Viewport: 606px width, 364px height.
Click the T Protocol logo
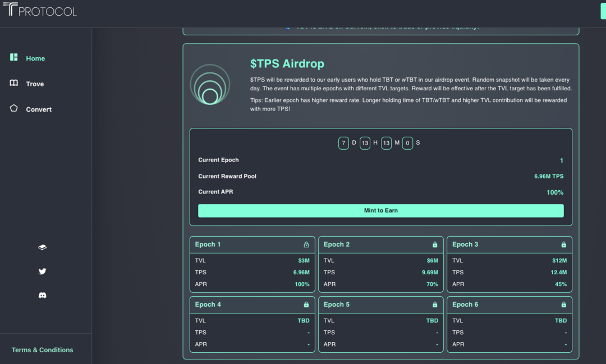click(x=40, y=10)
